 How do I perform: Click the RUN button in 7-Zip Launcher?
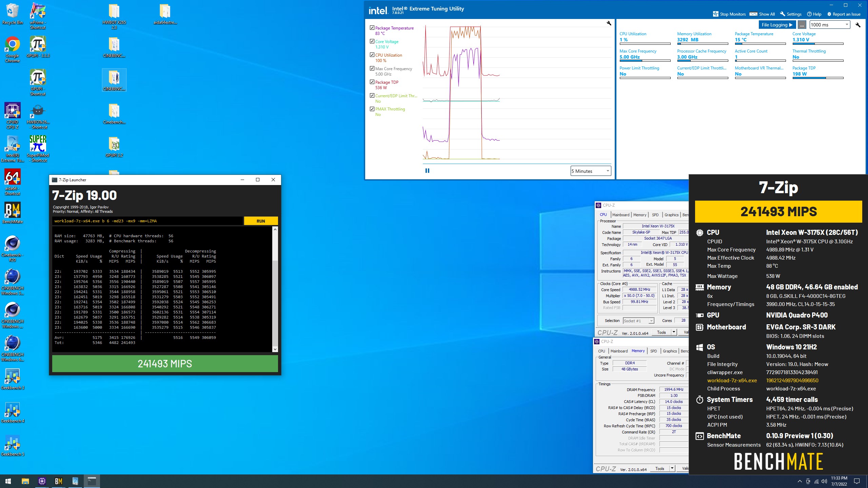click(261, 221)
